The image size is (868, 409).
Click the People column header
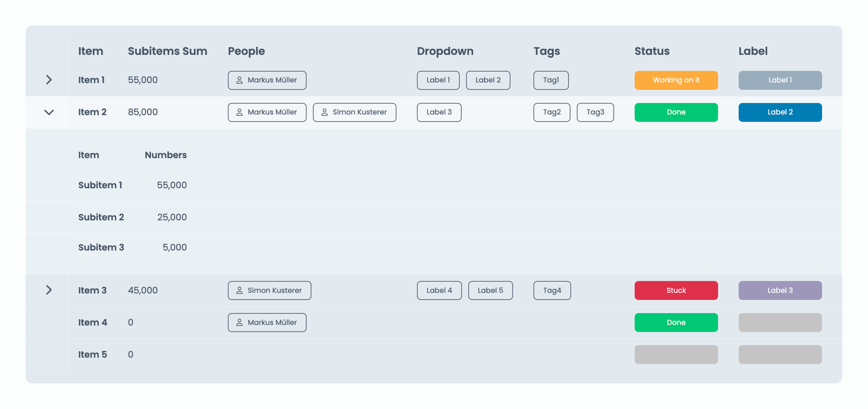[x=246, y=51]
